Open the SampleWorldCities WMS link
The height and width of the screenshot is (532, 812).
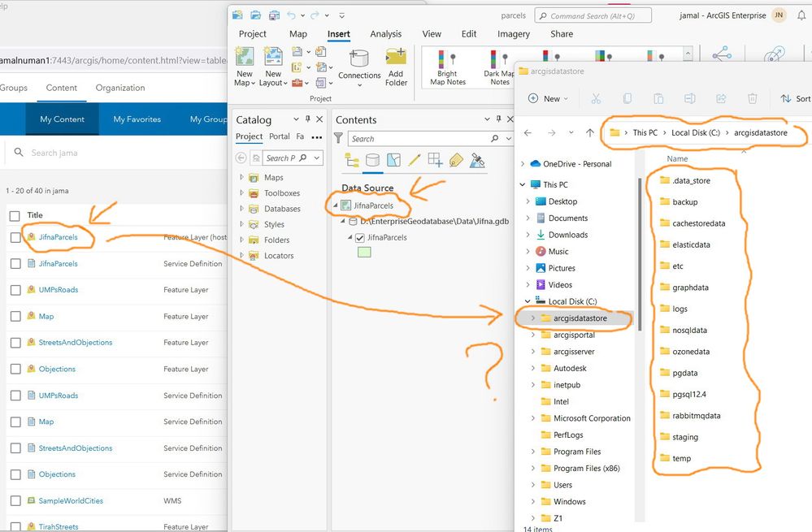point(71,501)
